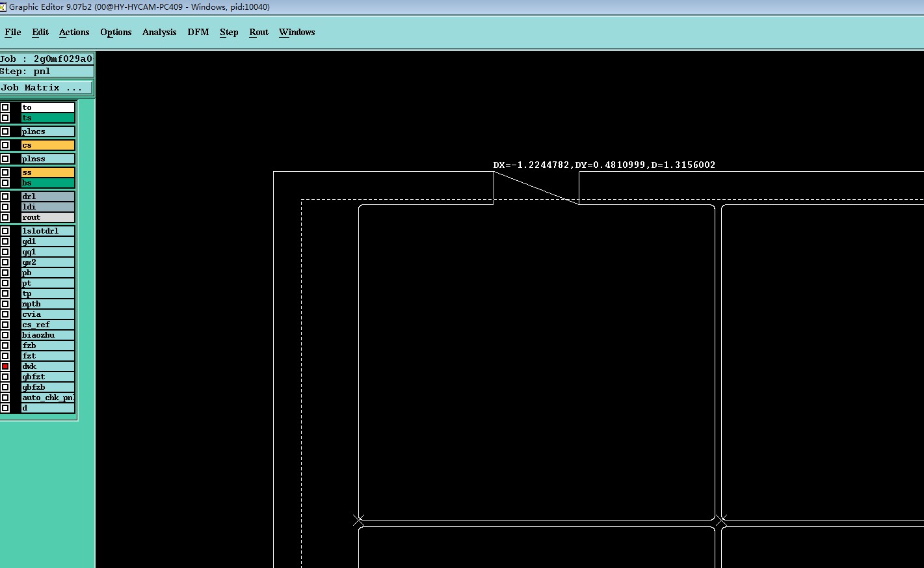Click the Step: pnl label
Screen dimensions: 924x568
click(x=47, y=71)
